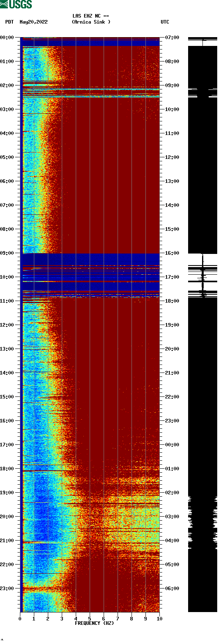220x644 pixels.
Task: Click frequency axis tick label 5
Action: pos(90,619)
